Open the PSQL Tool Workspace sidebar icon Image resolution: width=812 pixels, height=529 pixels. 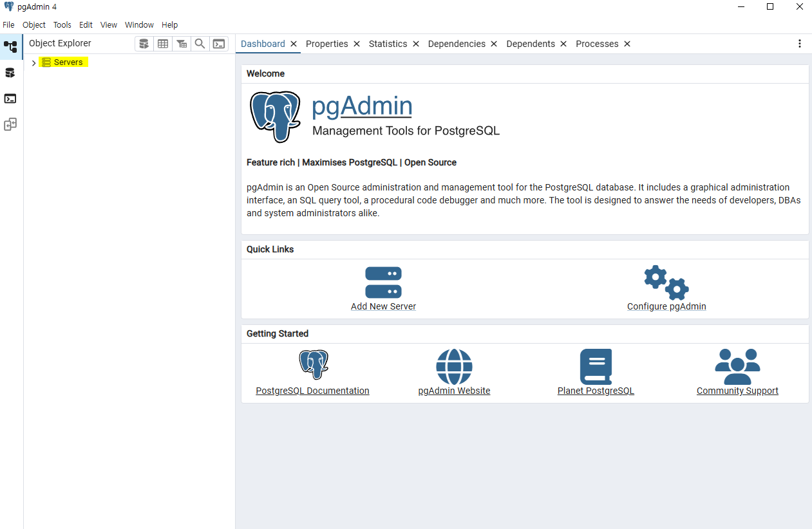pos(10,98)
